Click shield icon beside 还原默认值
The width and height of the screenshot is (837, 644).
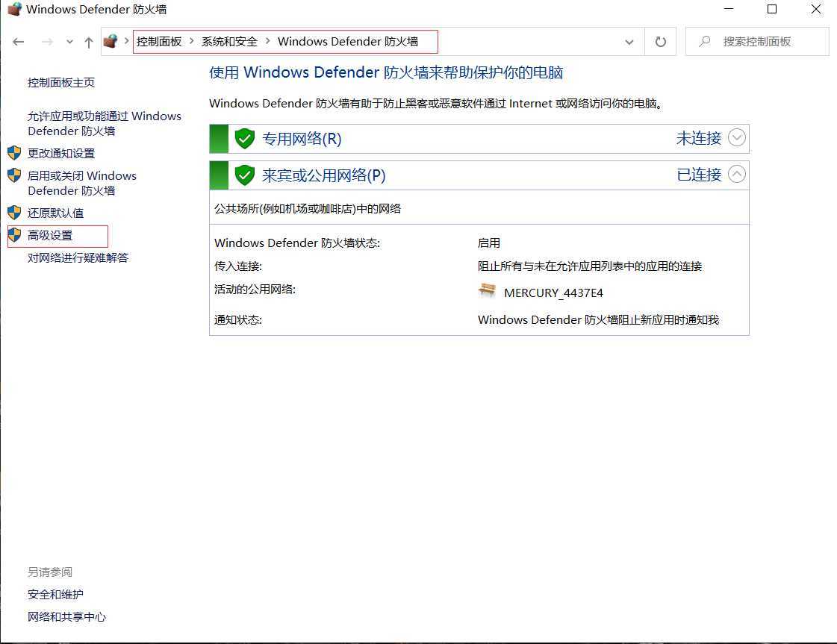point(14,213)
